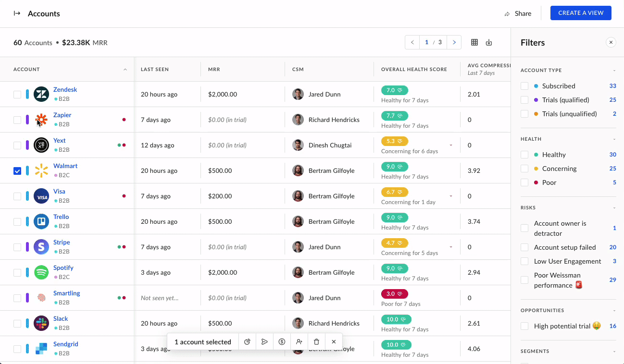Click the Walmart spark logo icon
The width and height of the screenshot is (624, 364).
click(41, 171)
